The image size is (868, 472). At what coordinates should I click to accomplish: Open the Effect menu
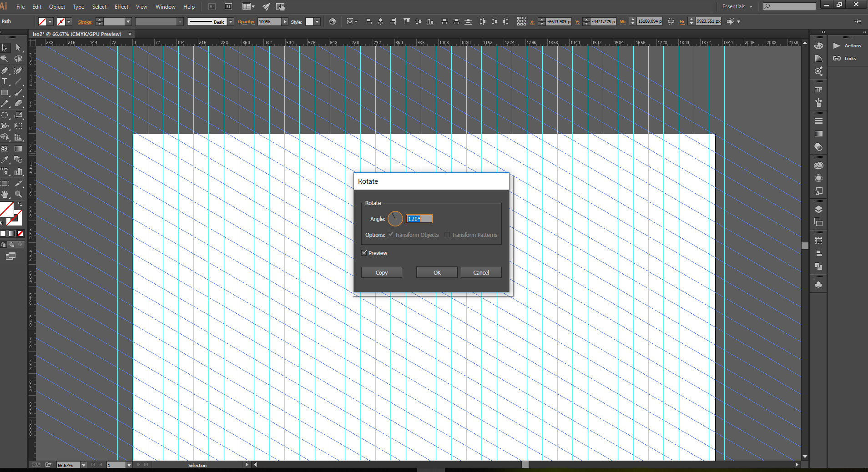[x=121, y=7]
